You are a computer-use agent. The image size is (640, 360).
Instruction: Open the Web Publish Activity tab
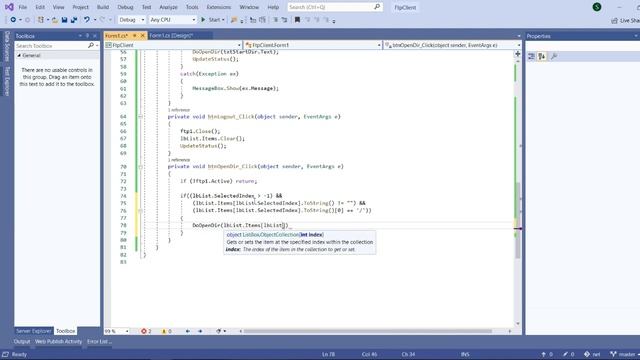[x=58, y=342]
